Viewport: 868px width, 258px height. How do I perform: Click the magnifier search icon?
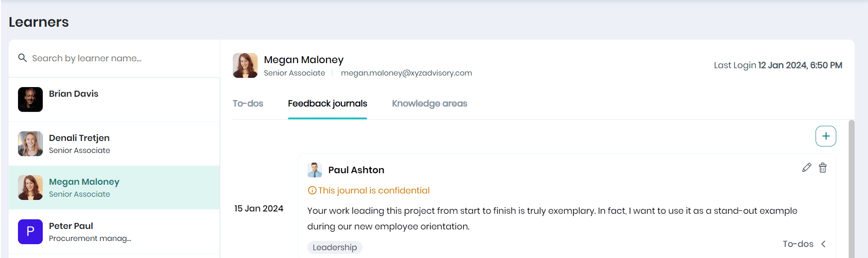click(x=22, y=58)
